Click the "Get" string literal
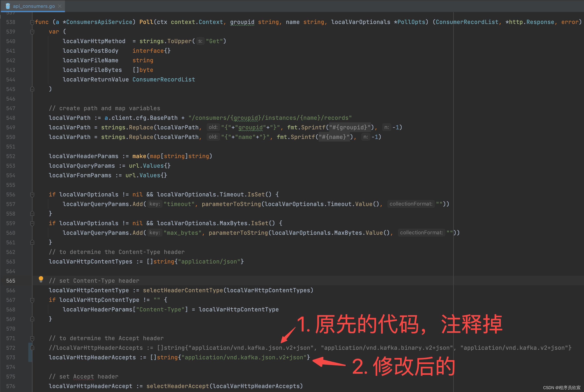This screenshot has height=392, width=584. tap(214, 41)
